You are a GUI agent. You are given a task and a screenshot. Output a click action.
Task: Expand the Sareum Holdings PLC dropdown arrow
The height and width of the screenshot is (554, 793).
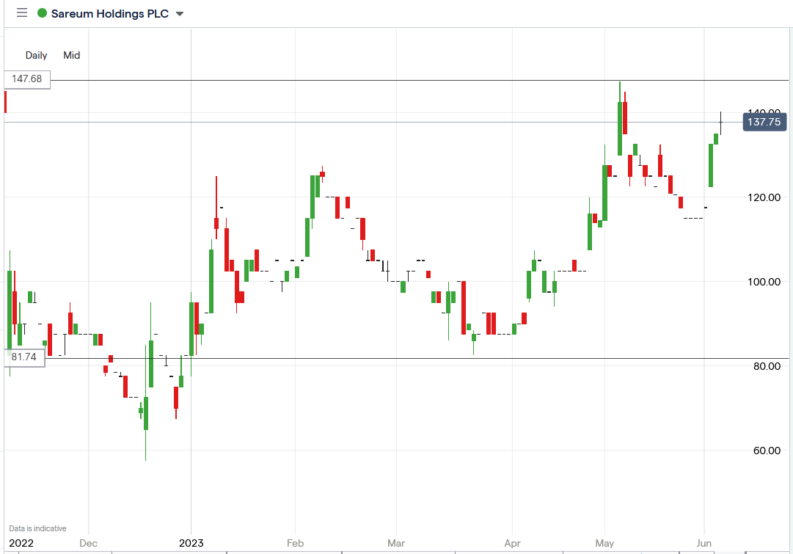coord(179,15)
